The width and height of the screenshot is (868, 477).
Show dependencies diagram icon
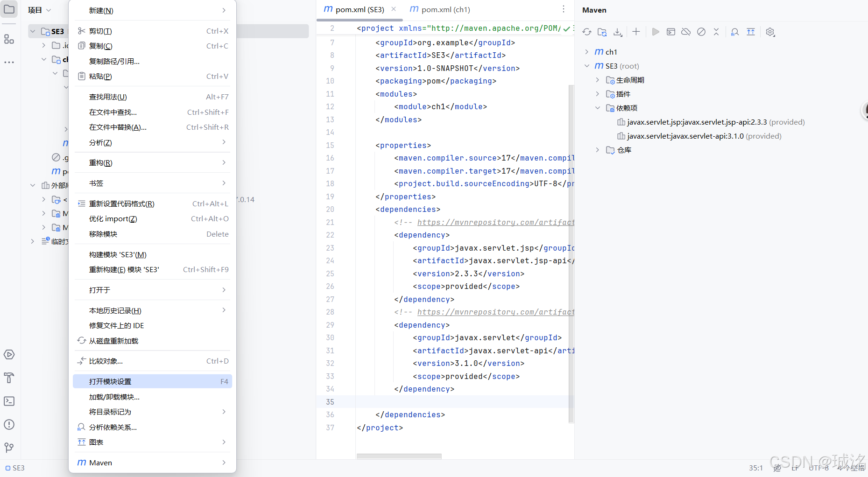point(751,32)
